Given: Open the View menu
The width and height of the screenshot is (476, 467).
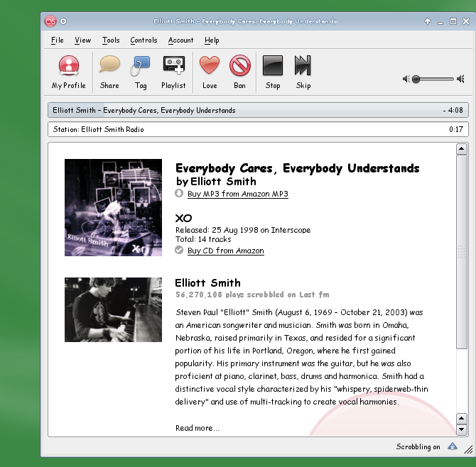Looking at the screenshot, I should tap(82, 40).
